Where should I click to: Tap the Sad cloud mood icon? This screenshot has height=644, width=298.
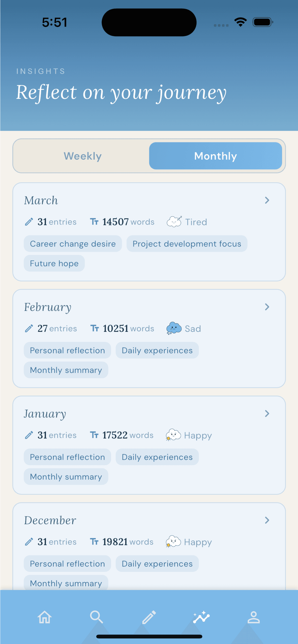click(x=174, y=328)
